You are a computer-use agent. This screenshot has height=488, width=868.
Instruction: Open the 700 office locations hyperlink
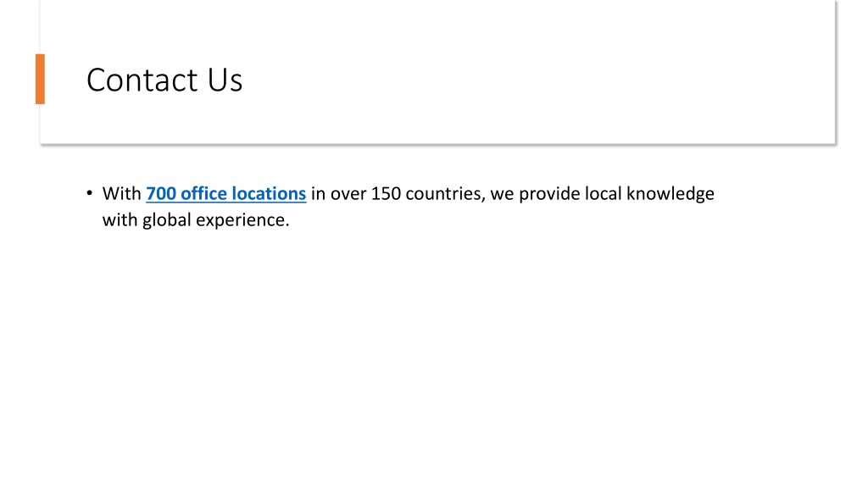[225, 194]
